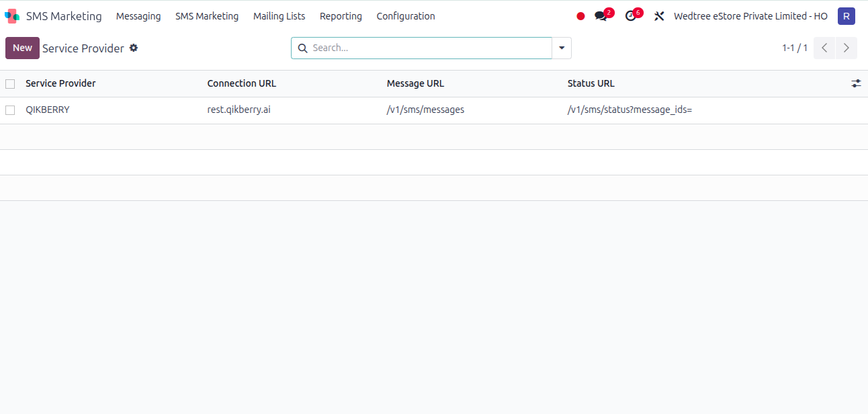Toggle selection of all service providers
The width and height of the screenshot is (868, 414).
tap(10, 83)
